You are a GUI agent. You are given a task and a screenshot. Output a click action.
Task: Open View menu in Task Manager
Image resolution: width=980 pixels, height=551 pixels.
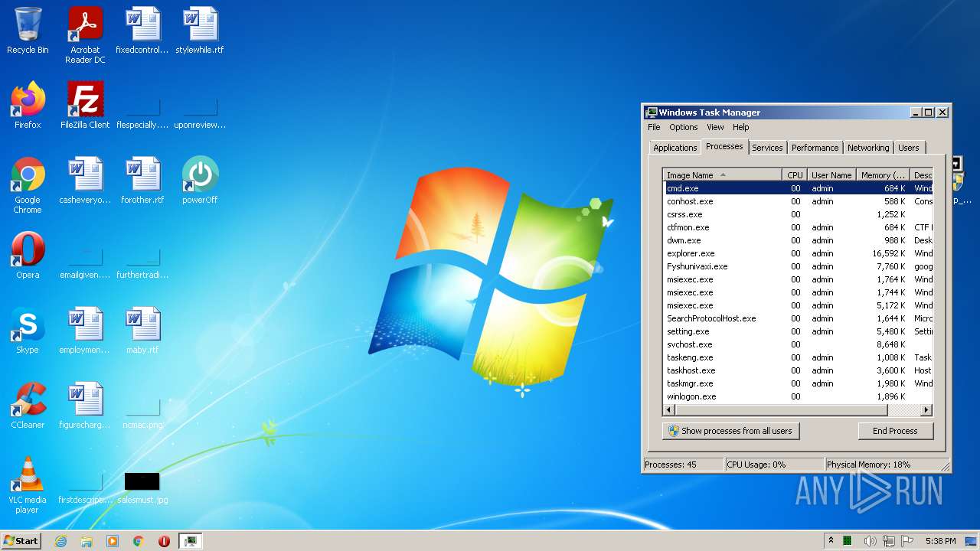[715, 127]
